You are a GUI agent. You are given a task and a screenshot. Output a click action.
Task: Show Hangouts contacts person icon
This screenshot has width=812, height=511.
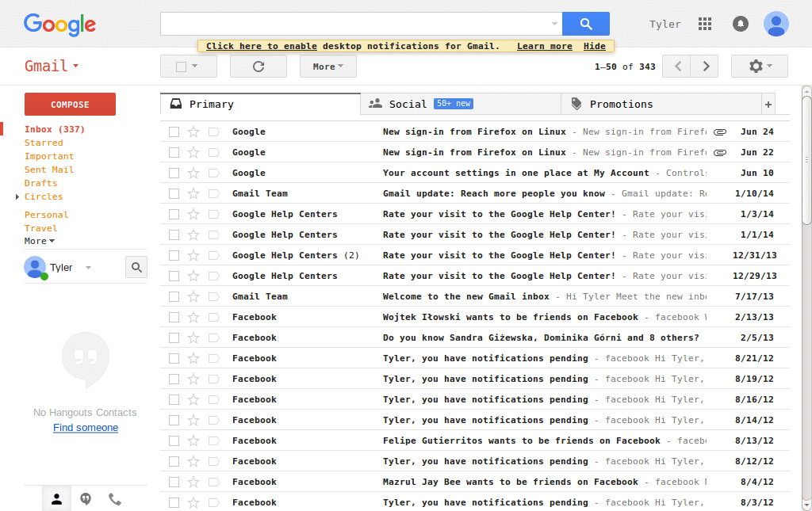coord(56,499)
